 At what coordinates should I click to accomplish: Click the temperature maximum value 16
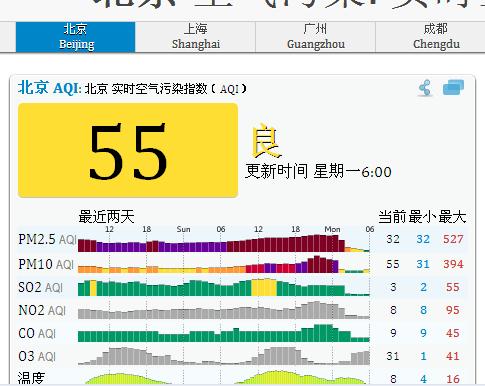pos(453,379)
